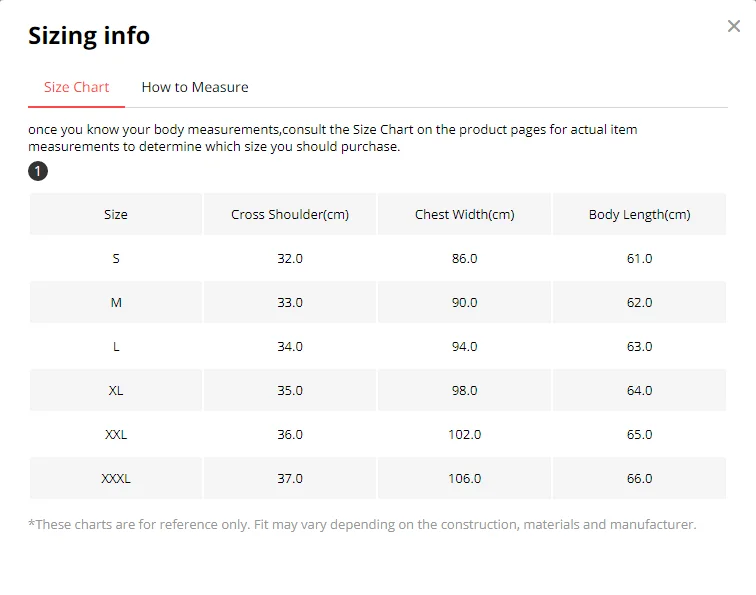Click the 37.0 cross shoulder cell
Viewport: 756px width, 595px height.
tap(290, 478)
